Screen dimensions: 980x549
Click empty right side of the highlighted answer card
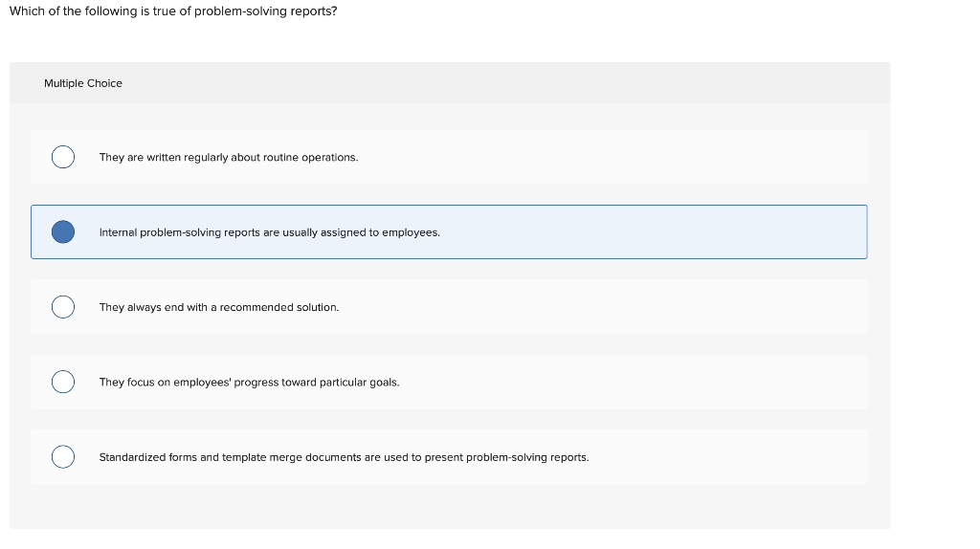pos(718,232)
